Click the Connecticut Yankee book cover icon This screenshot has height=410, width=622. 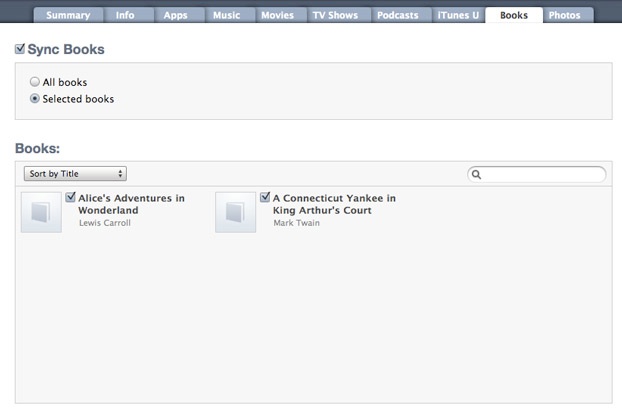pos(236,212)
